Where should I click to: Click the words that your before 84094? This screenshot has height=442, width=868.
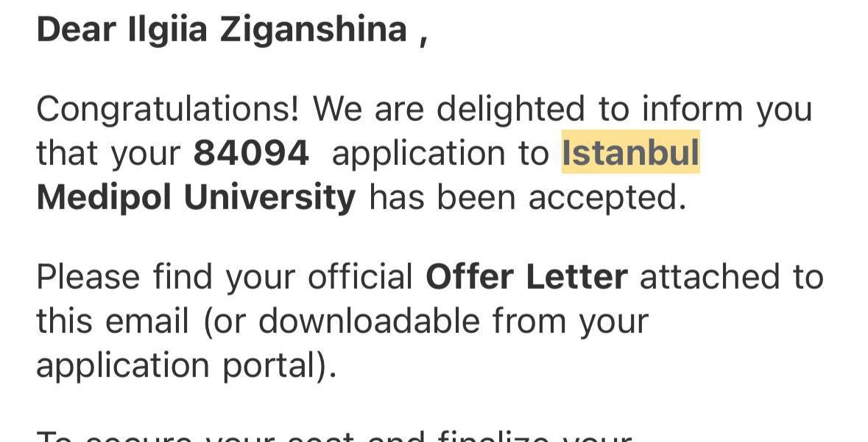(x=108, y=153)
